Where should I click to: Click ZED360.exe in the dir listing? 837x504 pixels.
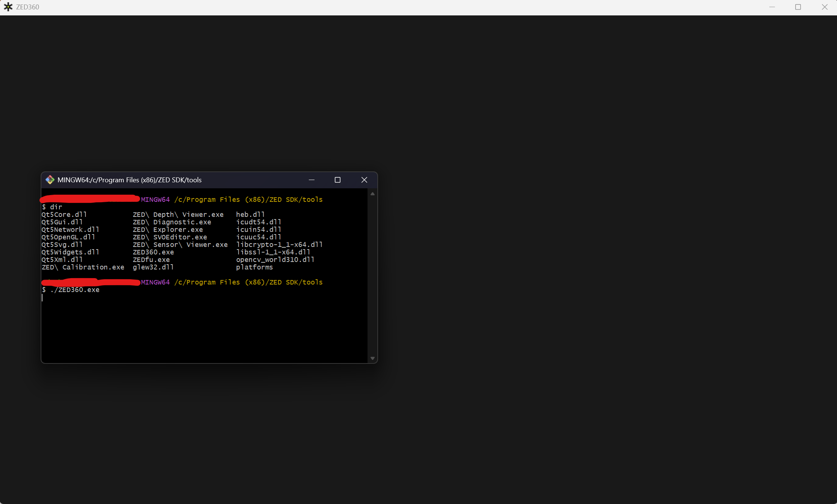coord(153,252)
